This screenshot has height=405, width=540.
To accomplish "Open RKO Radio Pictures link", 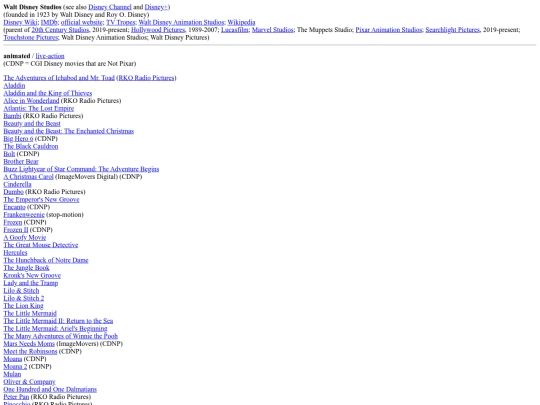I will point(146,78).
